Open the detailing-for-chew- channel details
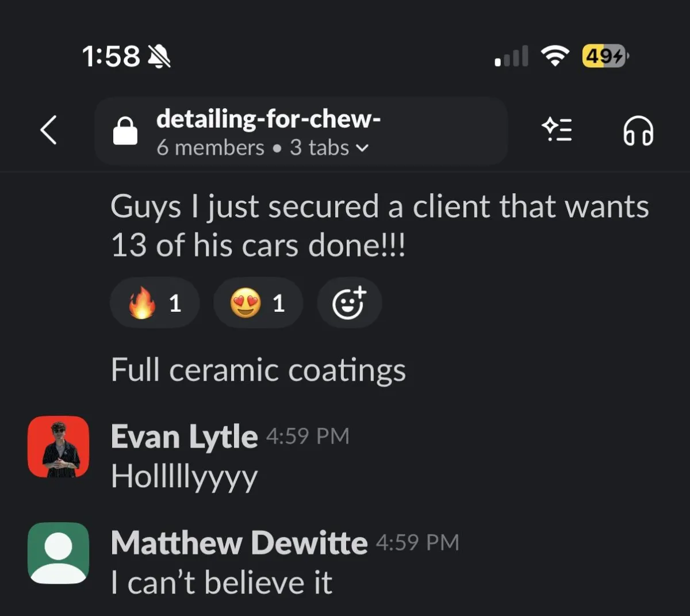Viewport: 690px width, 616px height. (x=301, y=131)
